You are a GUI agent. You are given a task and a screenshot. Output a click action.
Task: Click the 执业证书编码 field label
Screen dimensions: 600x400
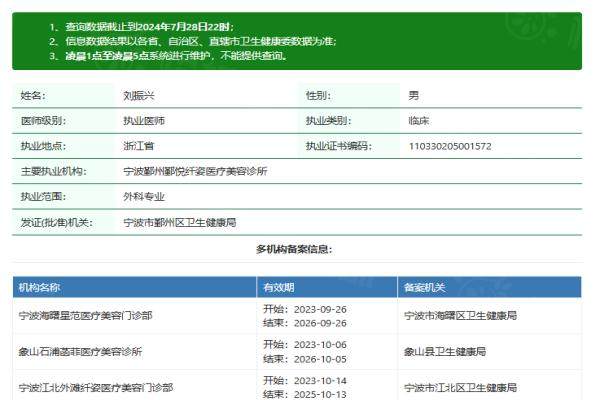click(x=338, y=146)
